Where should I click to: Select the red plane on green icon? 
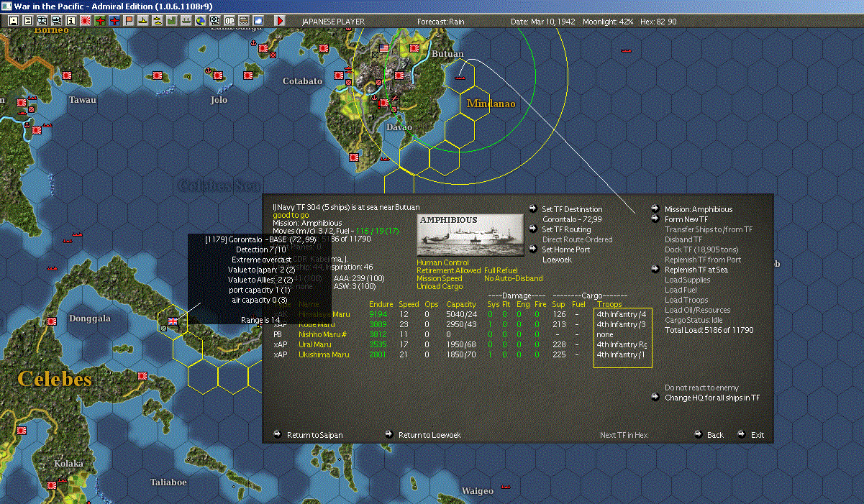point(100,21)
